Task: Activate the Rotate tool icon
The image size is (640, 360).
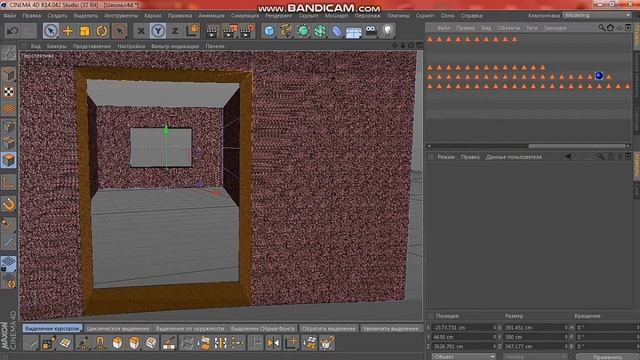Action: tap(102, 31)
